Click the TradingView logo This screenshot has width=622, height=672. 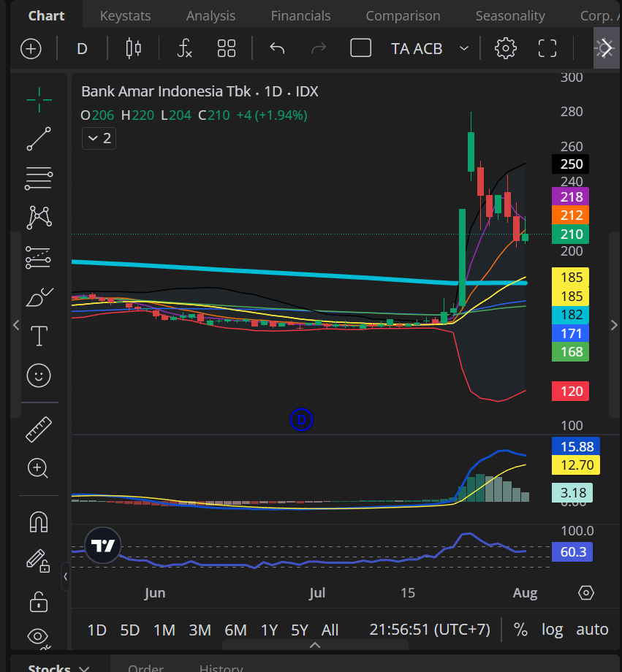click(103, 546)
